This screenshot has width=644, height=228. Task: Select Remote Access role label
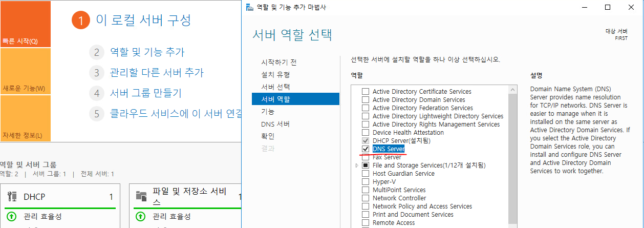(394, 223)
